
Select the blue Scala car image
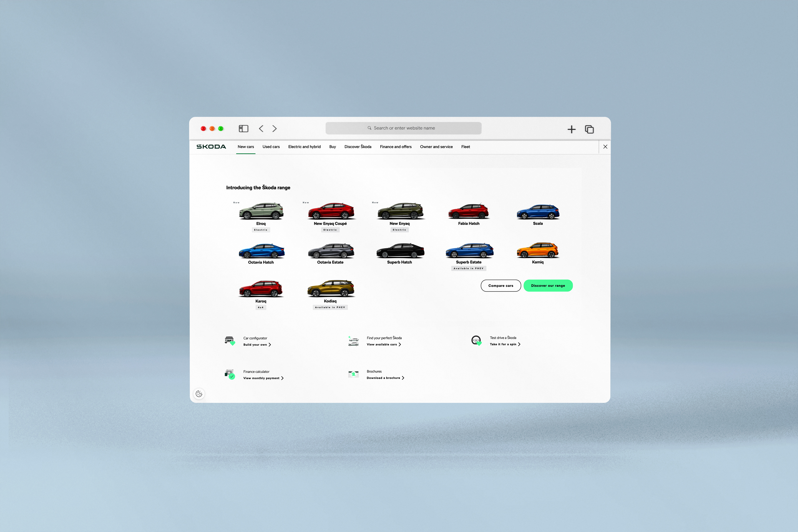(538, 211)
